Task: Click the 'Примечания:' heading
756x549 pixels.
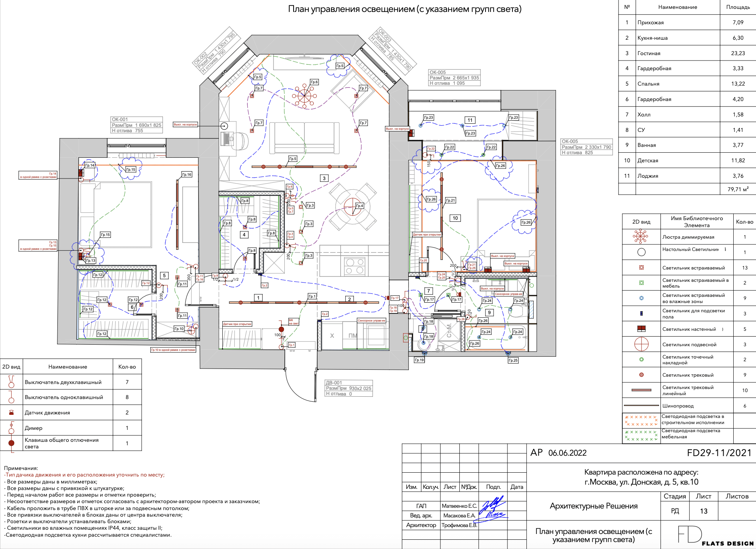Action: pyautogui.click(x=21, y=468)
